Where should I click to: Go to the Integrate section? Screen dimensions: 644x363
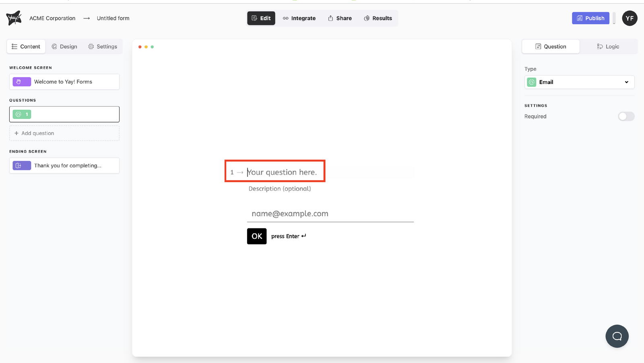click(x=299, y=18)
